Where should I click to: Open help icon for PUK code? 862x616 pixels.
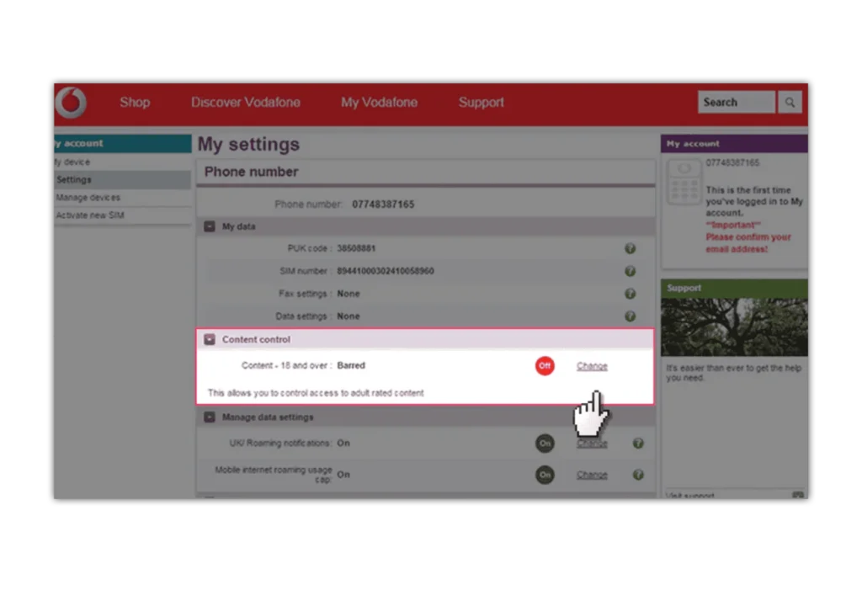coord(630,249)
